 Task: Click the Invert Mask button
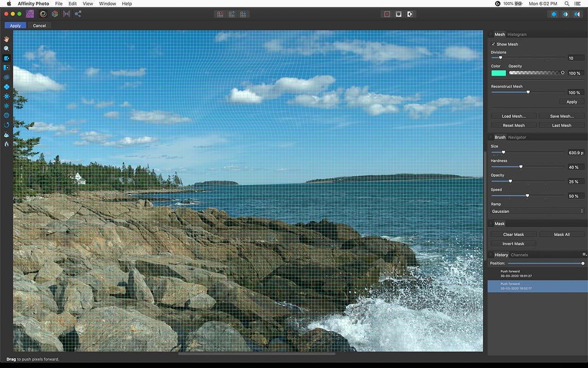tap(513, 244)
